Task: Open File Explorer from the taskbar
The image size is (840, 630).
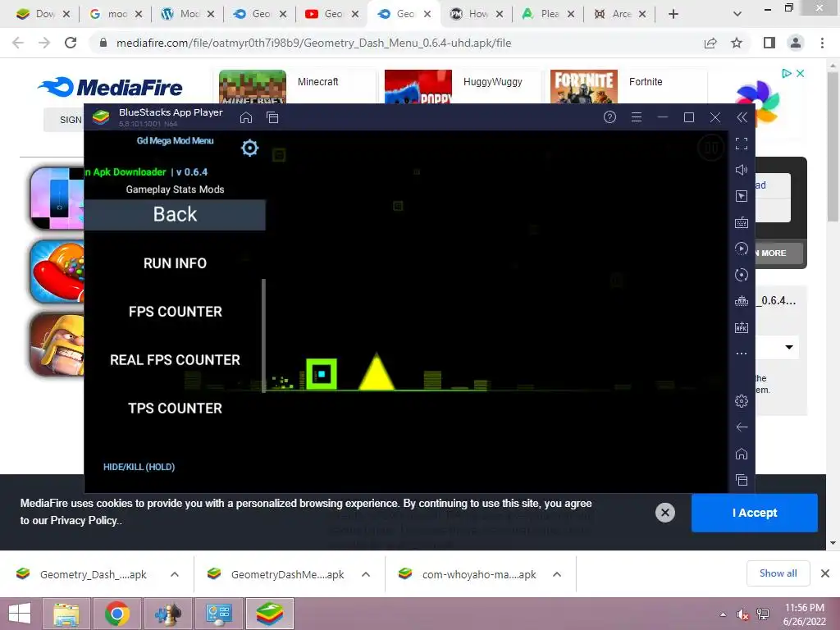Action: [66, 614]
